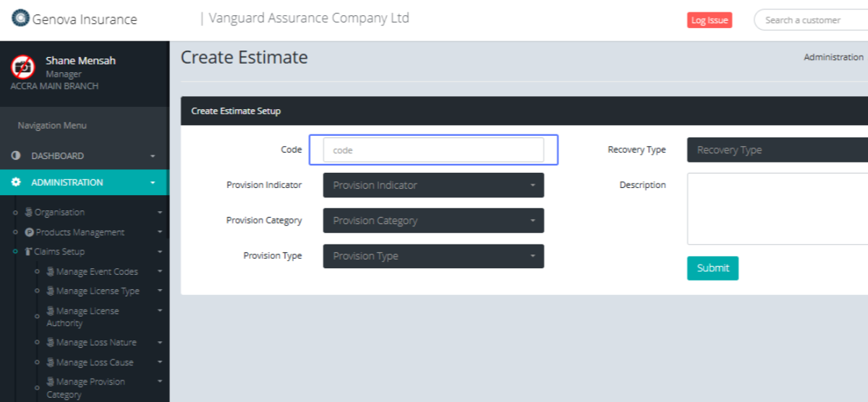
Task: Collapse the Administration menu
Action: (x=153, y=183)
